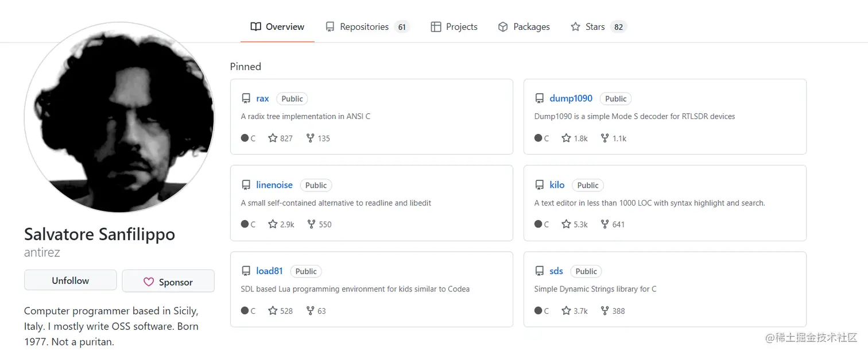Click the star icon on linenoise card
This screenshot has height=354, width=868.
pos(273,224)
